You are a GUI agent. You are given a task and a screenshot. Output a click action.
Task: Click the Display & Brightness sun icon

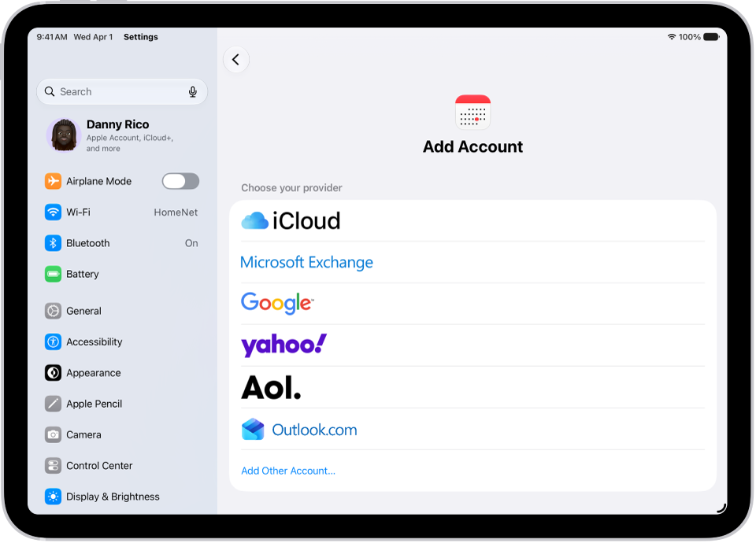click(x=53, y=497)
